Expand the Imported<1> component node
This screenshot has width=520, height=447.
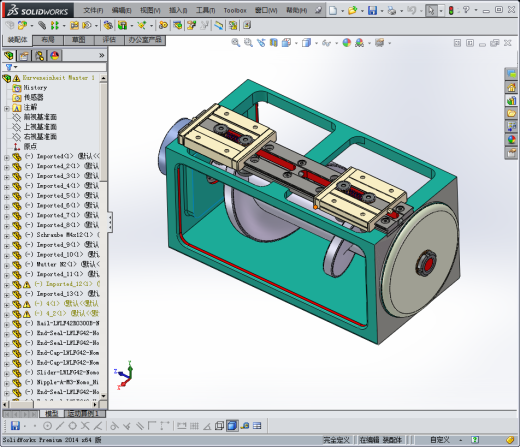point(7,157)
